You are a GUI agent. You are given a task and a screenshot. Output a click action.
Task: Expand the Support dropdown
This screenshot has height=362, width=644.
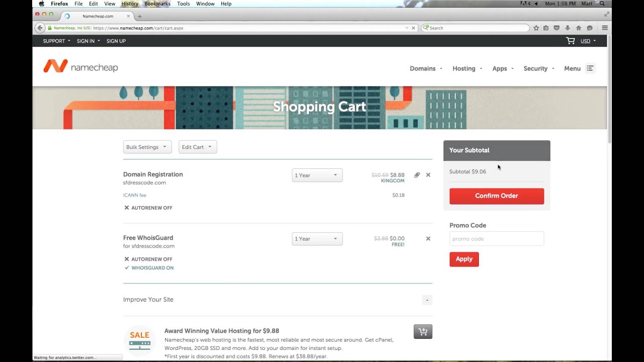pyautogui.click(x=56, y=41)
